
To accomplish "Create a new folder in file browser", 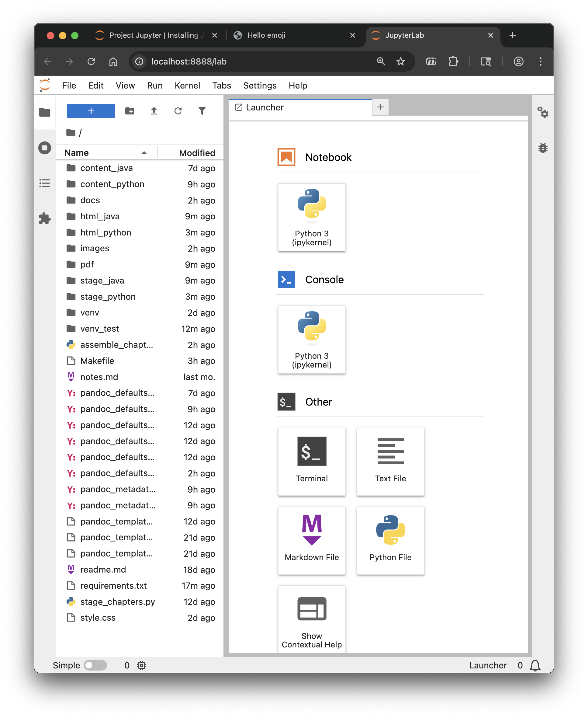I will click(130, 111).
